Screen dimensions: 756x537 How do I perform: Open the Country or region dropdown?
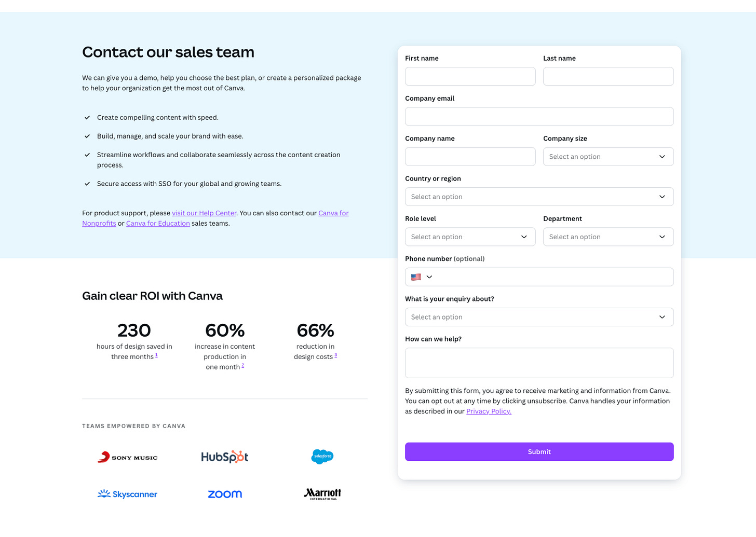tap(539, 197)
